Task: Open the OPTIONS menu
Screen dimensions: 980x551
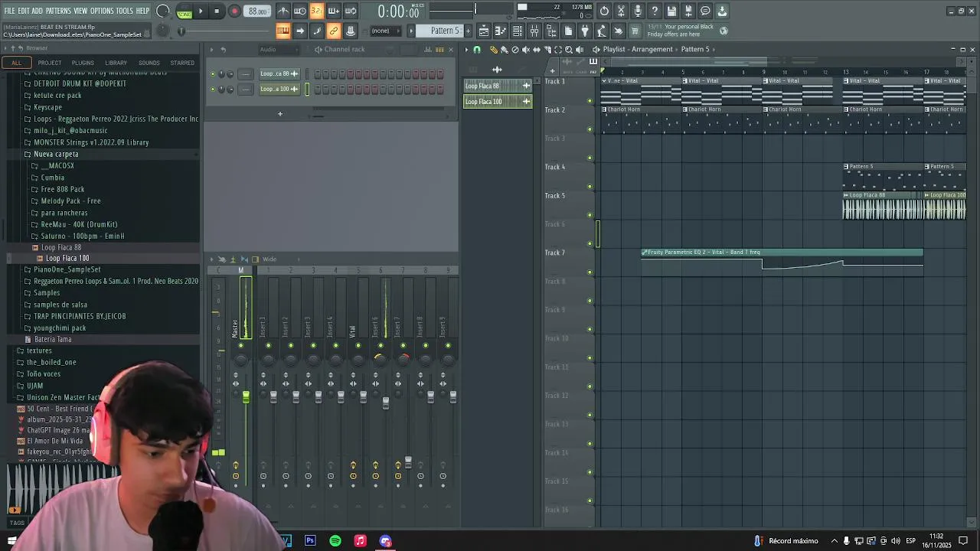Action: coord(102,11)
